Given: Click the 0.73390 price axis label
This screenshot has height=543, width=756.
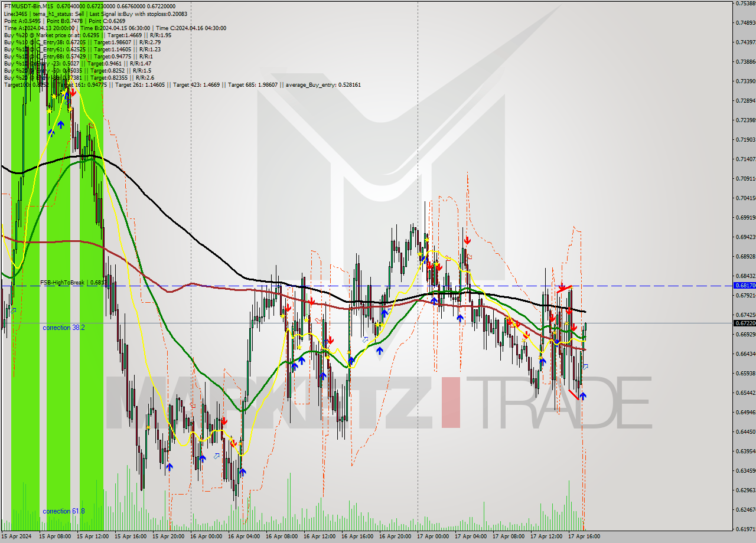Looking at the screenshot, I should coord(745,81).
